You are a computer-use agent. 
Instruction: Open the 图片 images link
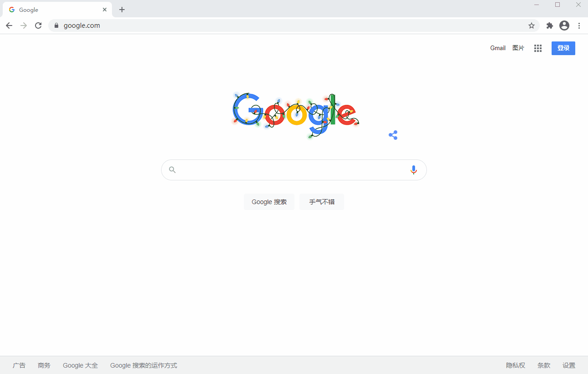coord(518,48)
